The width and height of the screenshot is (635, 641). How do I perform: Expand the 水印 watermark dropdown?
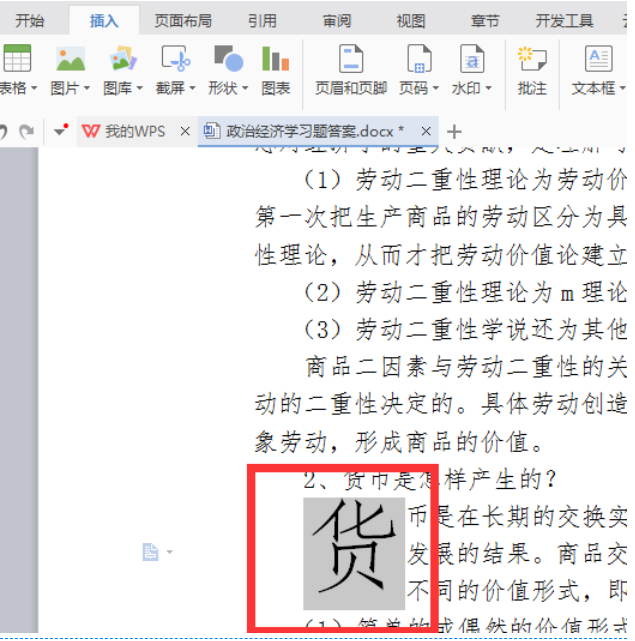click(487, 88)
